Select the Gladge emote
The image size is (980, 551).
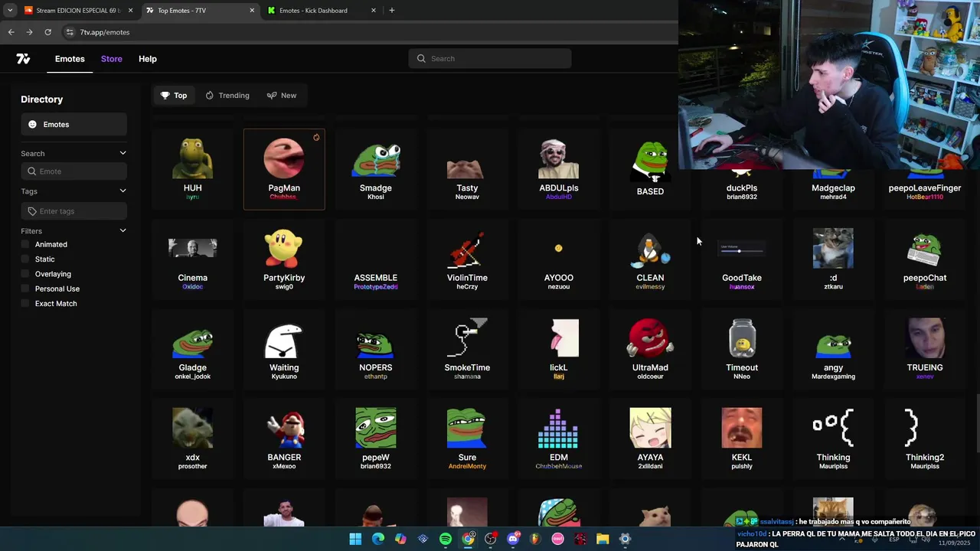tap(192, 349)
